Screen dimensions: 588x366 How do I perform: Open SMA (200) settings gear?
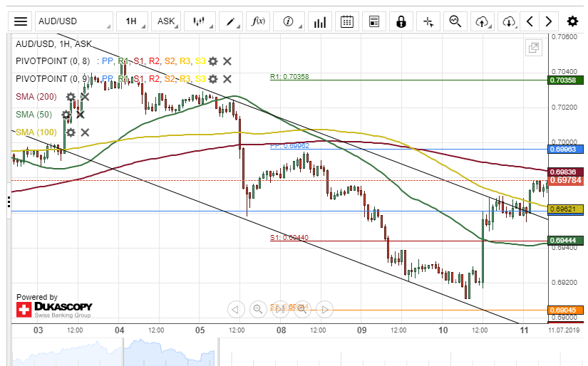click(x=71, y=97)
